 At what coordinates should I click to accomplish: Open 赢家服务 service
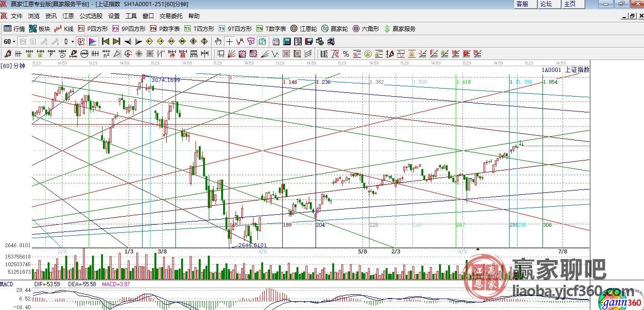(399, 29)
